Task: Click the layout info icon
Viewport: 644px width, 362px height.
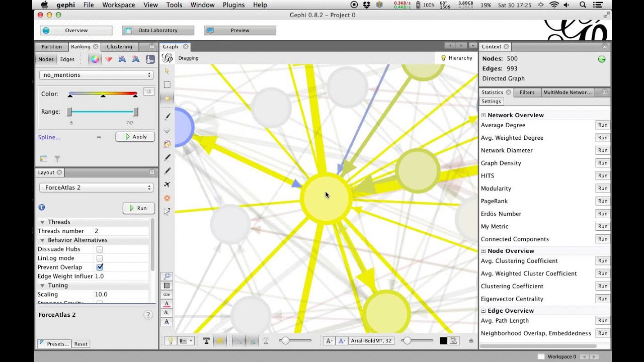Action: coord(42,207)
